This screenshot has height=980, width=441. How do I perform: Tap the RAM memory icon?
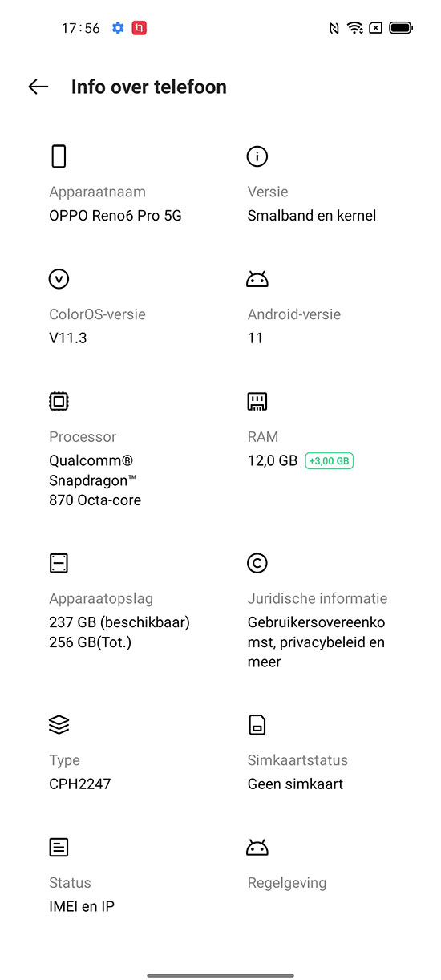click(x=257, y=401)
